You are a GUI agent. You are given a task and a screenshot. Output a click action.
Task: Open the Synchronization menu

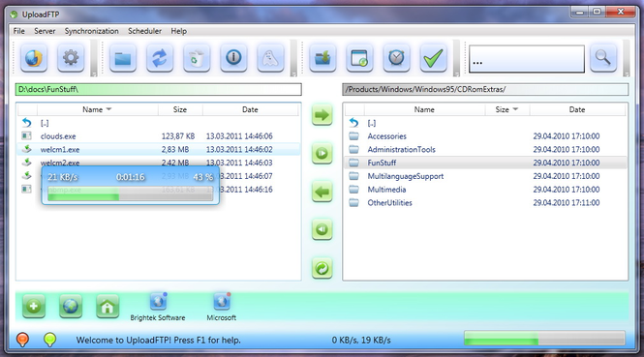pyautogui.click(x=92, y=31)
